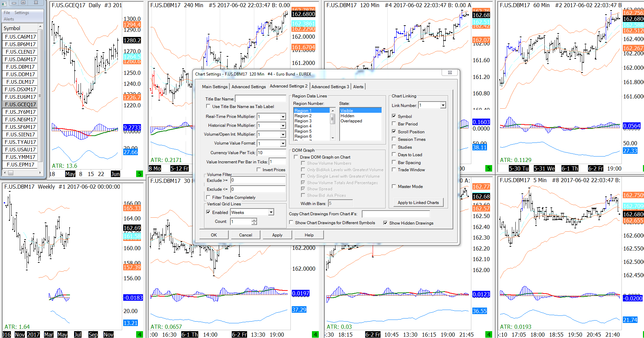Enable Filter Trade Completely option
This screenshot has width=644, height=338.
(208, 197)
